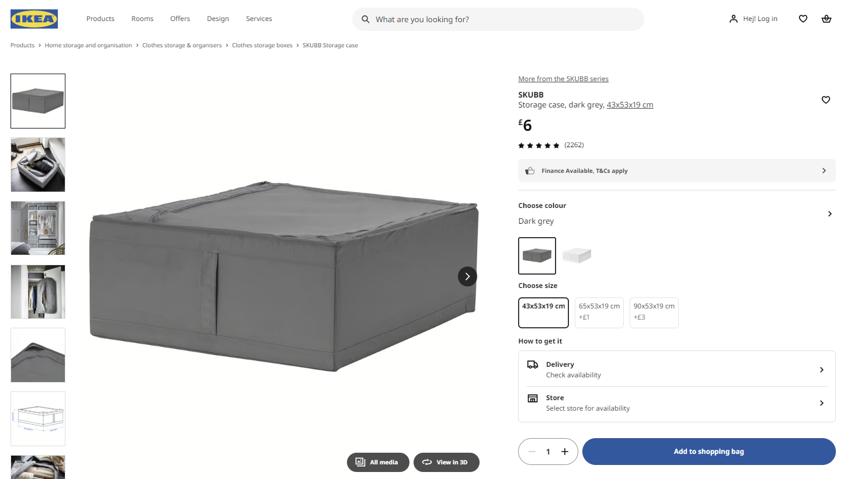Open the shopping bag icon in header
The width and height of the screenshot is (868, 479).
pos(827,19)
